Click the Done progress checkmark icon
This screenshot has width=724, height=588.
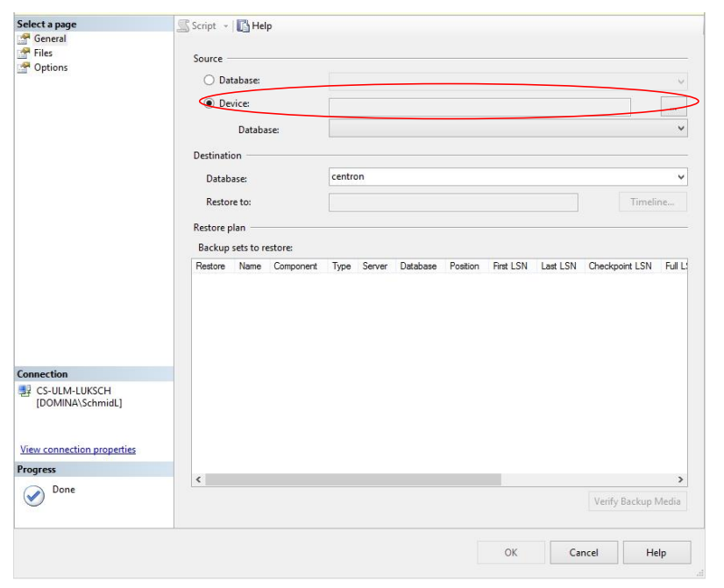point(33,496)
